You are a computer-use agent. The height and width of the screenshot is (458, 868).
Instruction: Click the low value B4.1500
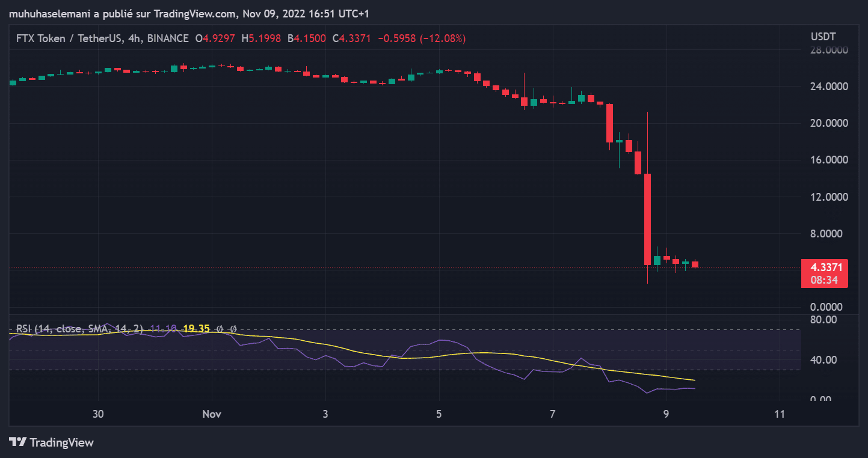click(307, 38)
